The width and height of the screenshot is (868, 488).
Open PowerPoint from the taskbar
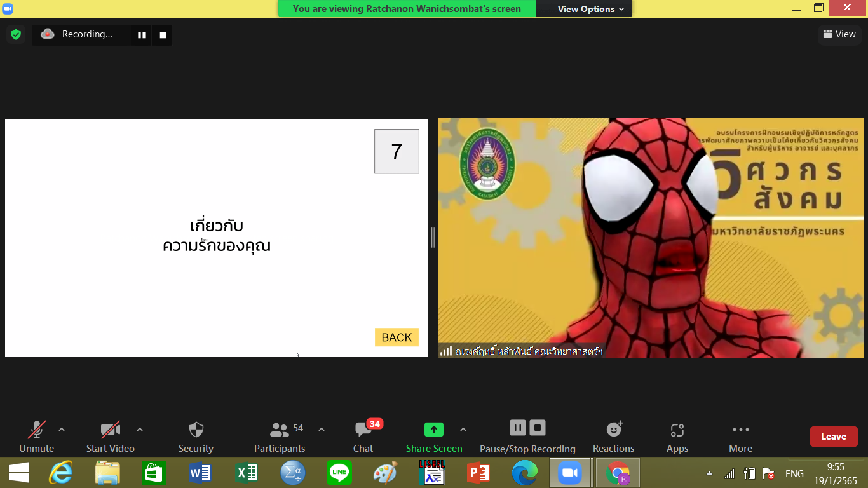[x=478, y=473]
